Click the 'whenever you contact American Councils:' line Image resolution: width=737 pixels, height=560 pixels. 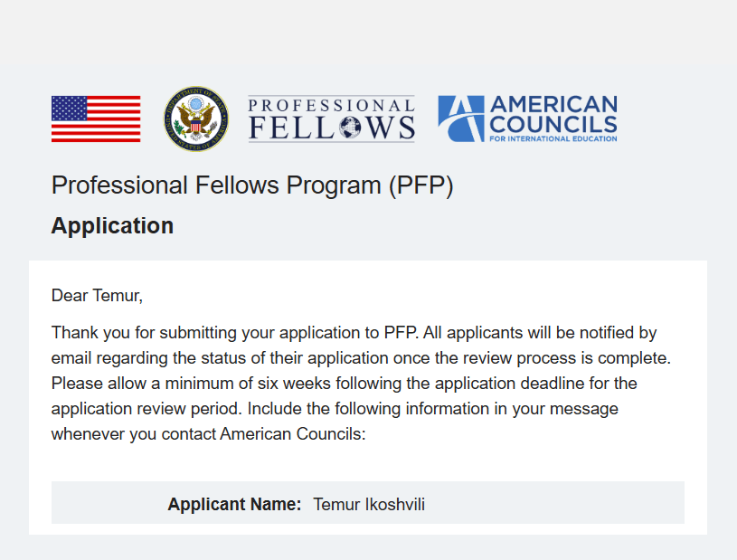coord(208,434)
